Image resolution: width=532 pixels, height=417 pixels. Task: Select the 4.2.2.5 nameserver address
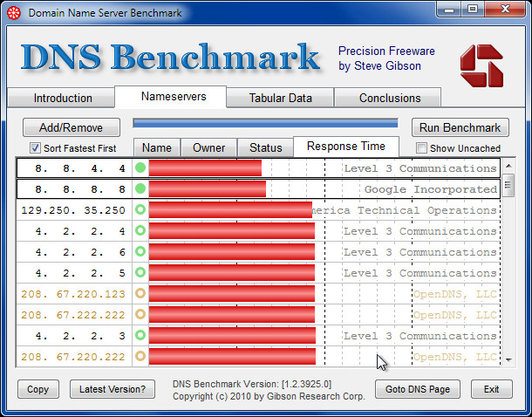pyautogui.click(x=80, y=273)
